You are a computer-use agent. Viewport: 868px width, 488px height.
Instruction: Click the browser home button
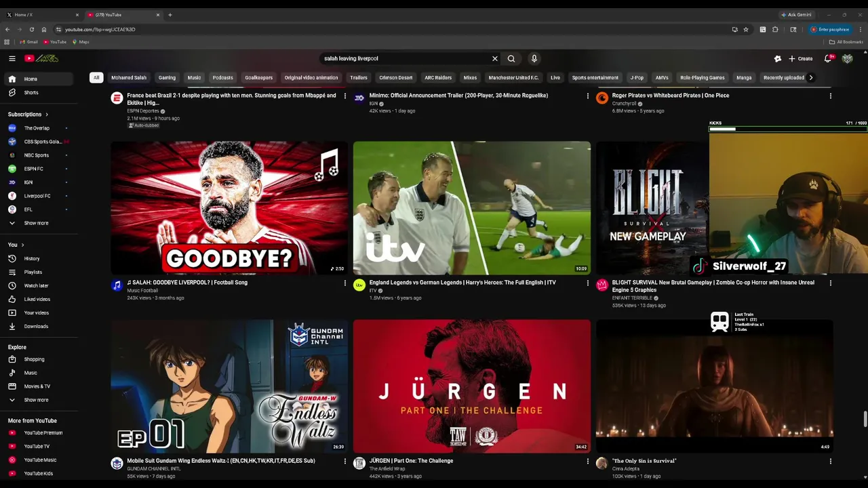44,29
